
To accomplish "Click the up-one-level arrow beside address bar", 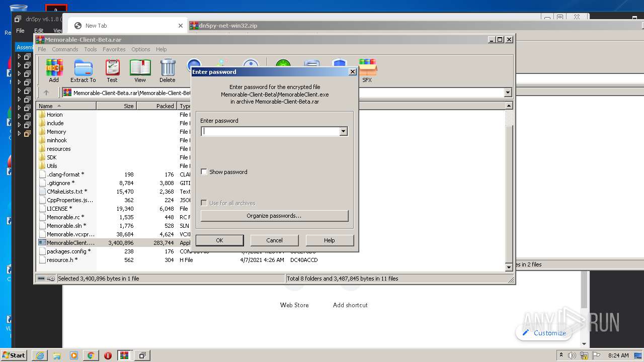I will pos(46,93).
